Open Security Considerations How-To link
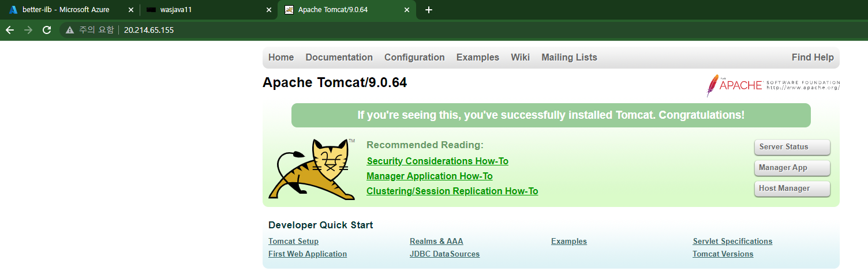This screenshot has height=275, width=868. pyautogui.click(x=437, y=161)
